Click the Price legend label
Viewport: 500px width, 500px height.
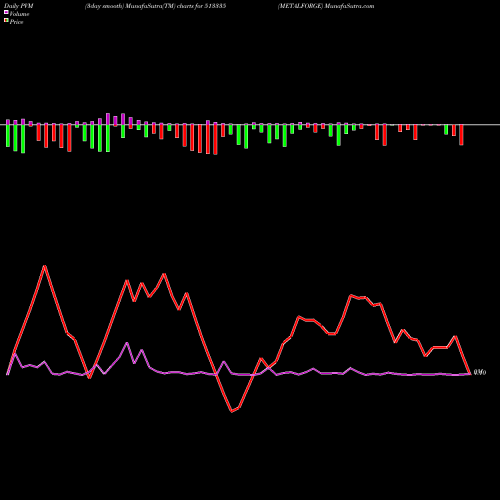16,22
